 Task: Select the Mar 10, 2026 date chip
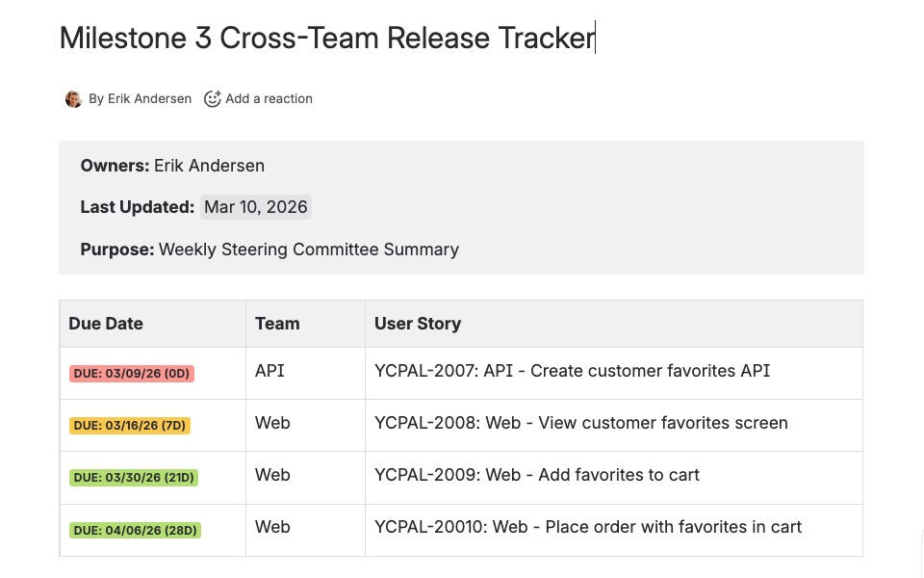click(x=255, y=207)
